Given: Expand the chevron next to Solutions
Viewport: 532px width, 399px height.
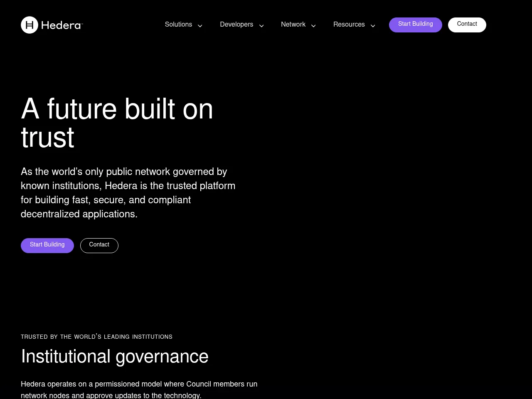Looking at the screenshot, I should [x=200, y=26].
